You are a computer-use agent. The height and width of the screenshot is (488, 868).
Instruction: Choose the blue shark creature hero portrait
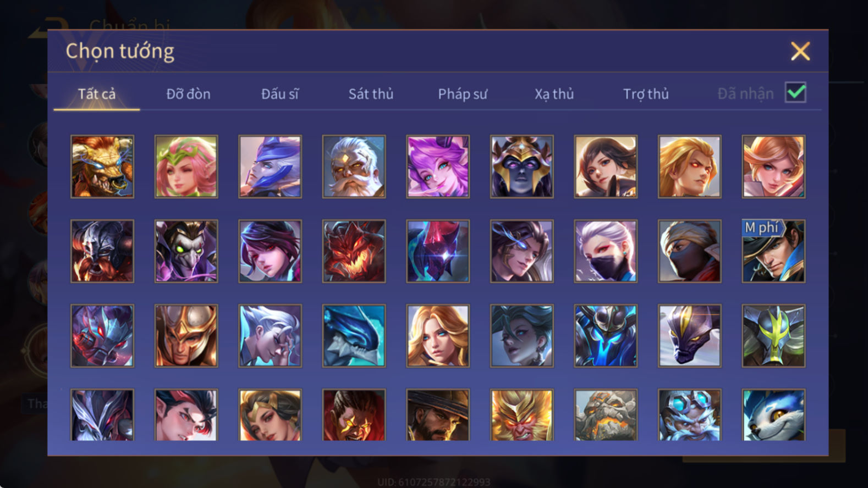pos(354,336)
